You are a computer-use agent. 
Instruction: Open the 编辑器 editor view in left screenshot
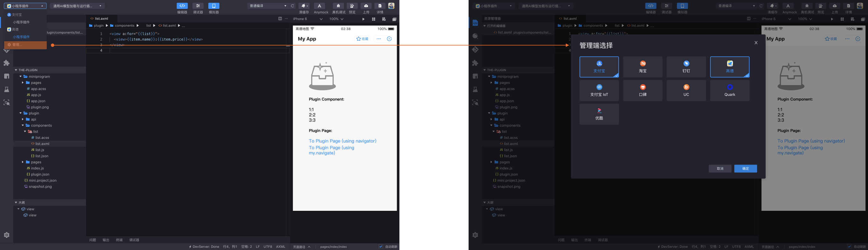coord(182,6)
